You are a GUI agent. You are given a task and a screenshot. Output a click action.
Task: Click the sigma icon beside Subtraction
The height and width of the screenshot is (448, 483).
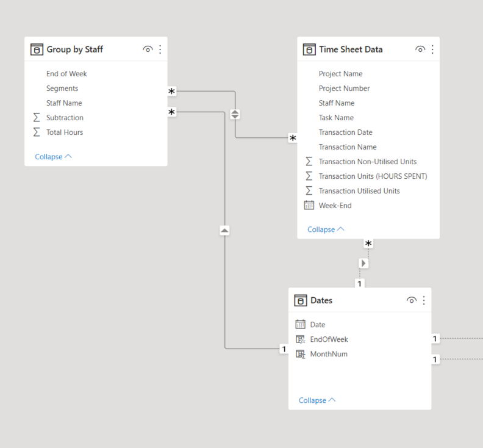tap(37, 117)
